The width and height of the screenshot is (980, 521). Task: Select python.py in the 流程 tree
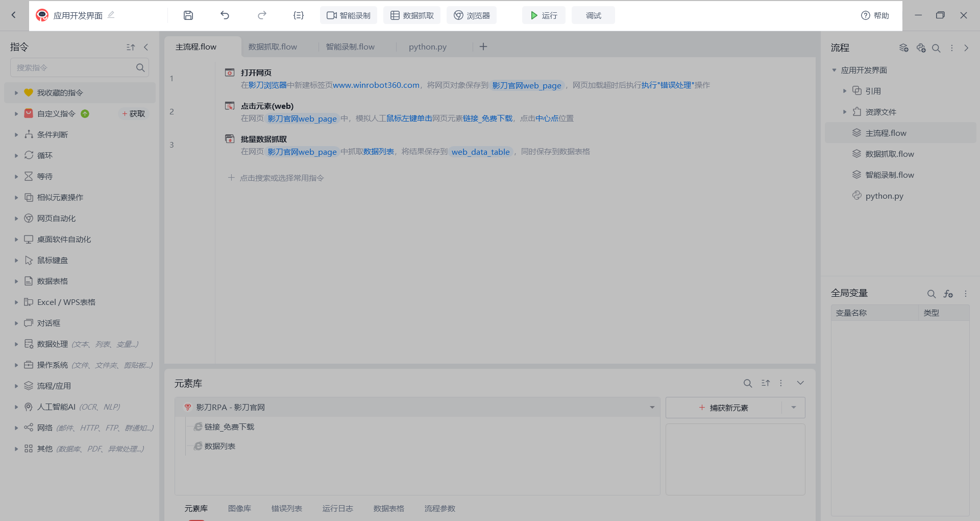pos(884,196)
